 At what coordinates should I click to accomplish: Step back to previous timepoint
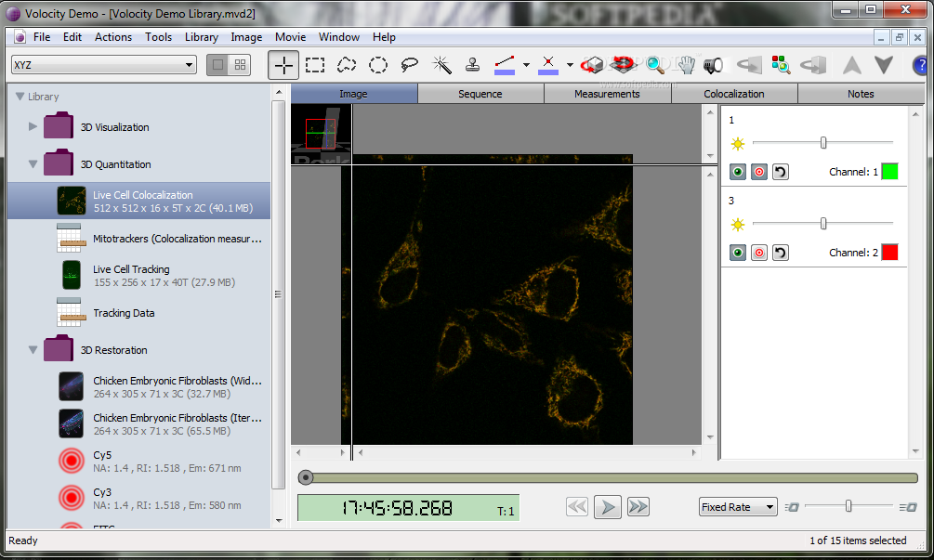click(x=576, y=507)
